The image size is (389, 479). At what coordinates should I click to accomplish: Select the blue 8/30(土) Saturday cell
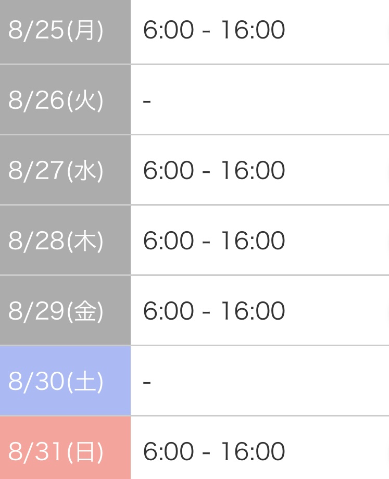65,381
